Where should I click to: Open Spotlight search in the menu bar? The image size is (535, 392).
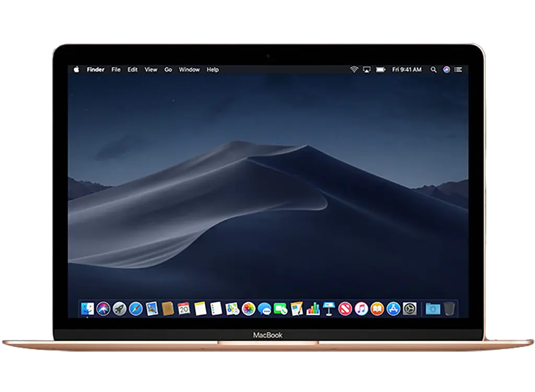click(x=434, y=69)
